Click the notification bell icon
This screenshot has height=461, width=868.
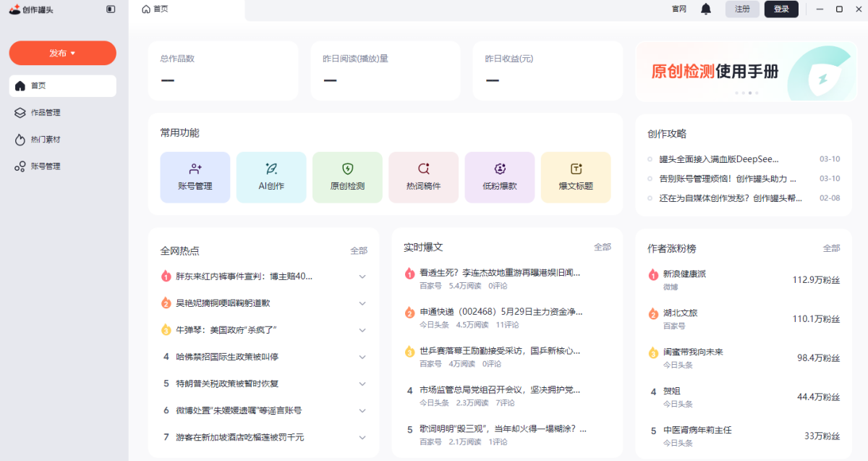[706, 9]
